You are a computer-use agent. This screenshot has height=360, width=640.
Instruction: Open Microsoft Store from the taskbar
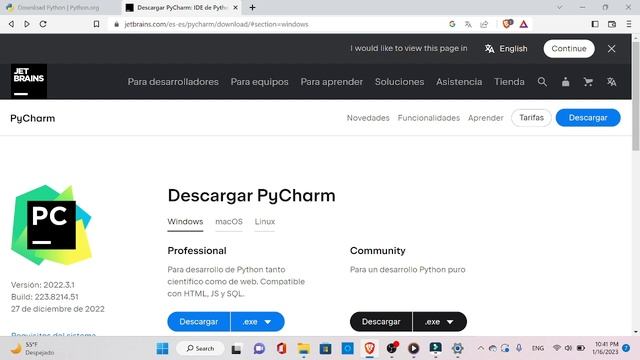pos(325,349)
